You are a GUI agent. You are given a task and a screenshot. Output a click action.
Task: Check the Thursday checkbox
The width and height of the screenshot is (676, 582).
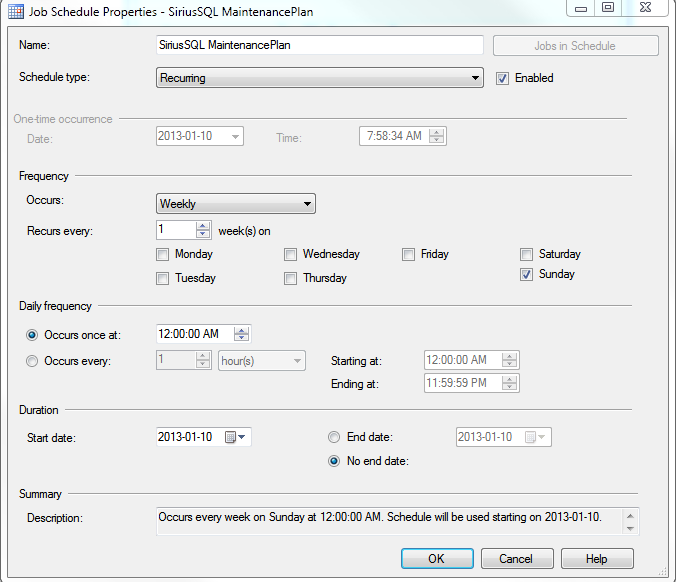pyautogui.click(x=290, y=278)
